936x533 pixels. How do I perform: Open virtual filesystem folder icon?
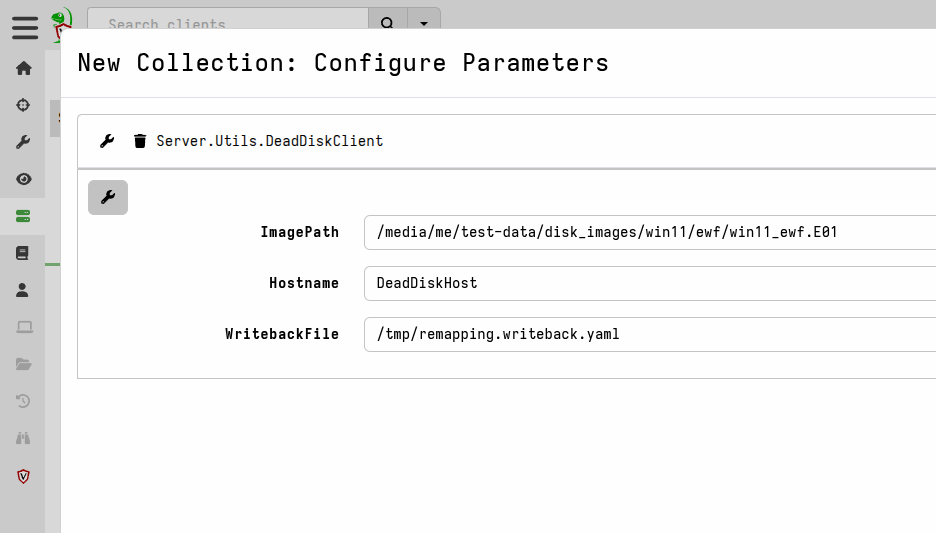coord(23,364)
